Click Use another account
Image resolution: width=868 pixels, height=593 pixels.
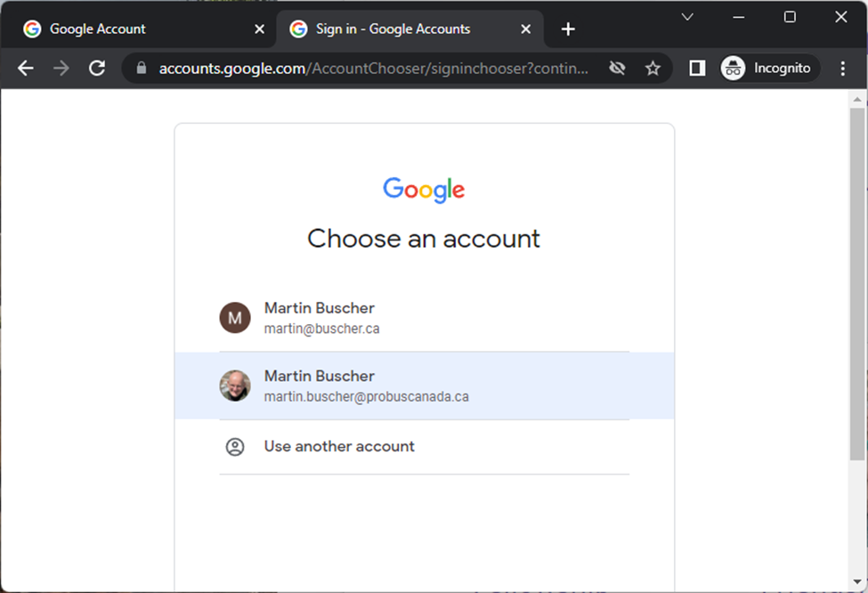[425, 446]
